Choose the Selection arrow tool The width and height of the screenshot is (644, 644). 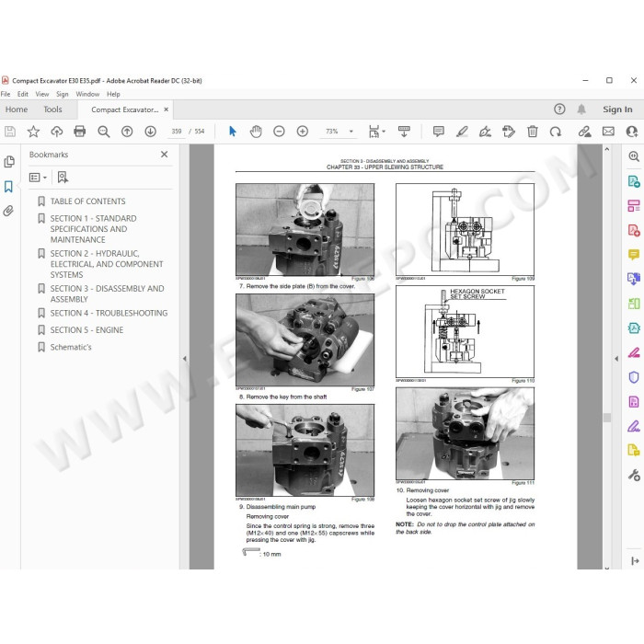pyautogui.click(x=233, y=132)
